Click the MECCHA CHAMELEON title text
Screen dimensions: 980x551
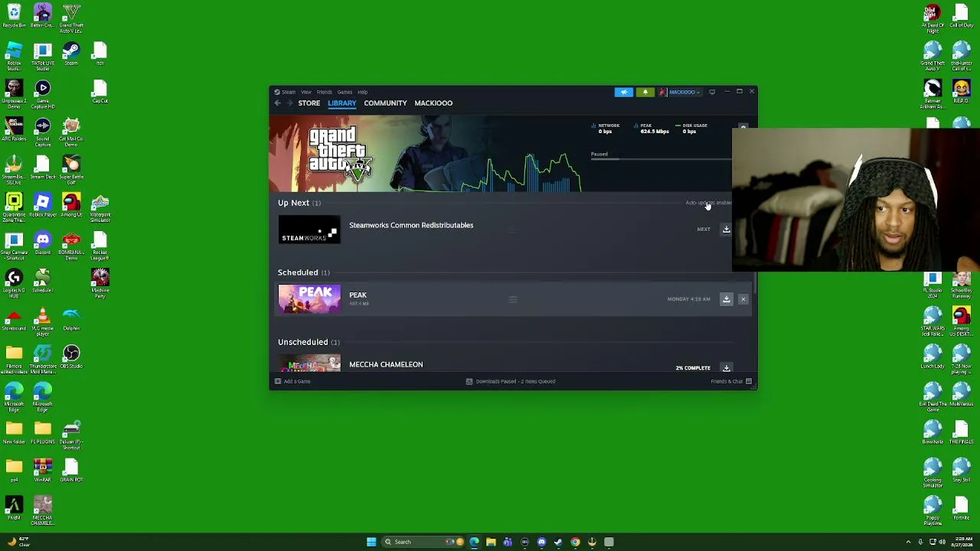tap(386, 365)
